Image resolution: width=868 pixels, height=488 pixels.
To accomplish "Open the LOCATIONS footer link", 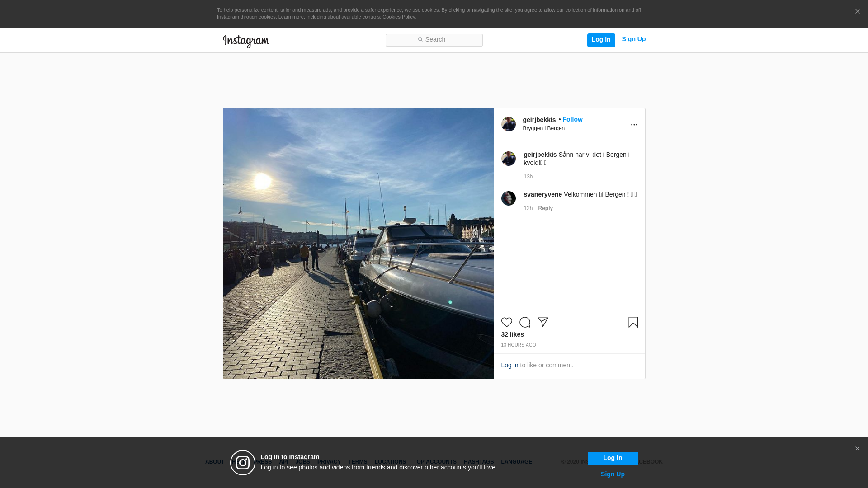I will pos(390,462).
